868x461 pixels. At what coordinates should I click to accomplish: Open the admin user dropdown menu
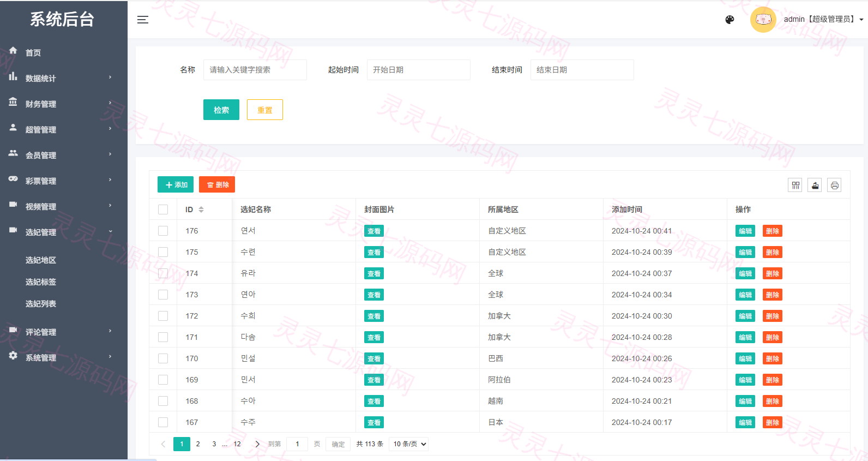[x=823, y=19]
